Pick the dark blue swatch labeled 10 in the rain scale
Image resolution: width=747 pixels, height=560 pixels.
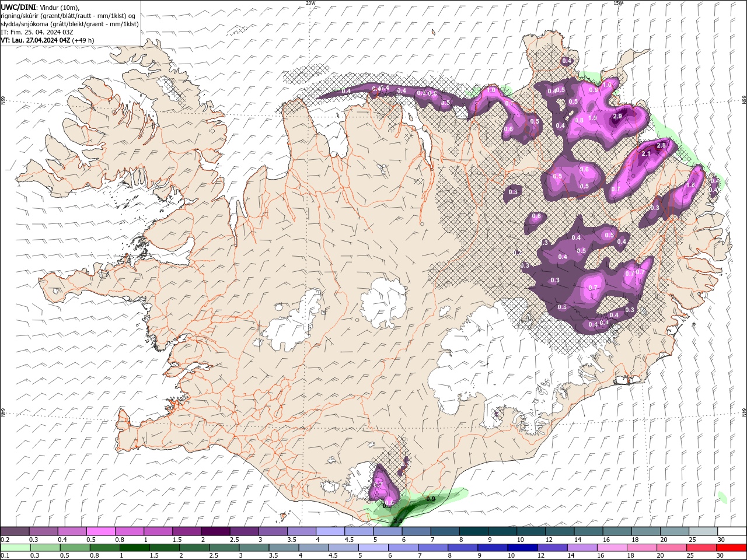522,548
